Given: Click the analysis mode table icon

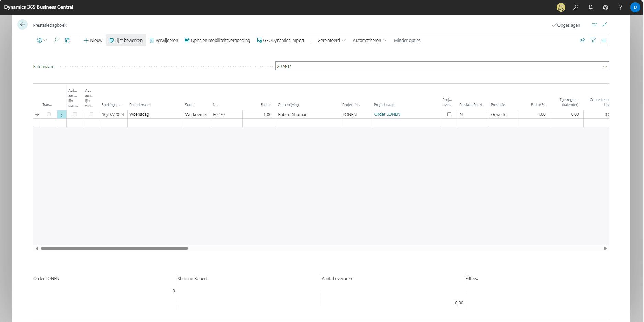Looking at the screenshot, I should [67, 40].
